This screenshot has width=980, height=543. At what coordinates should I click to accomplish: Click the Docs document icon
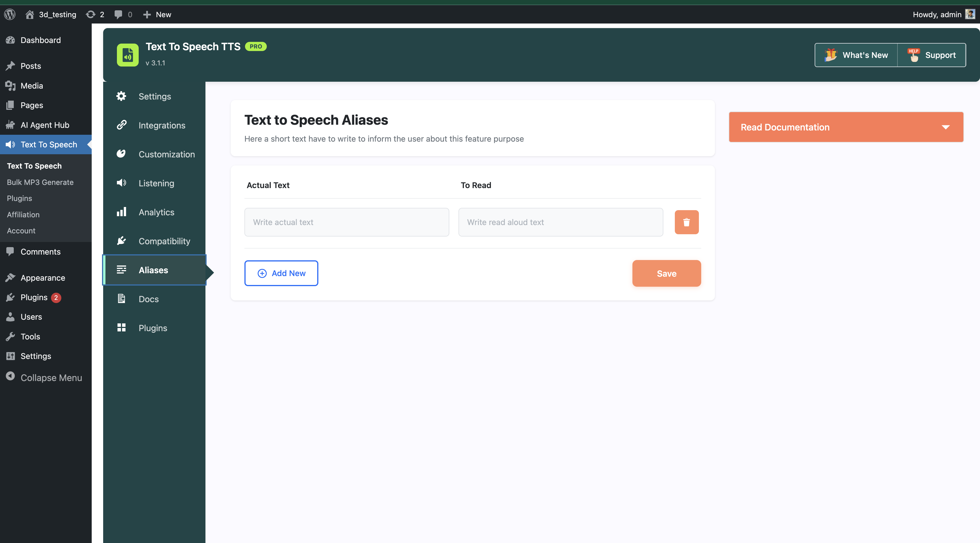click(x=121, y=299)
